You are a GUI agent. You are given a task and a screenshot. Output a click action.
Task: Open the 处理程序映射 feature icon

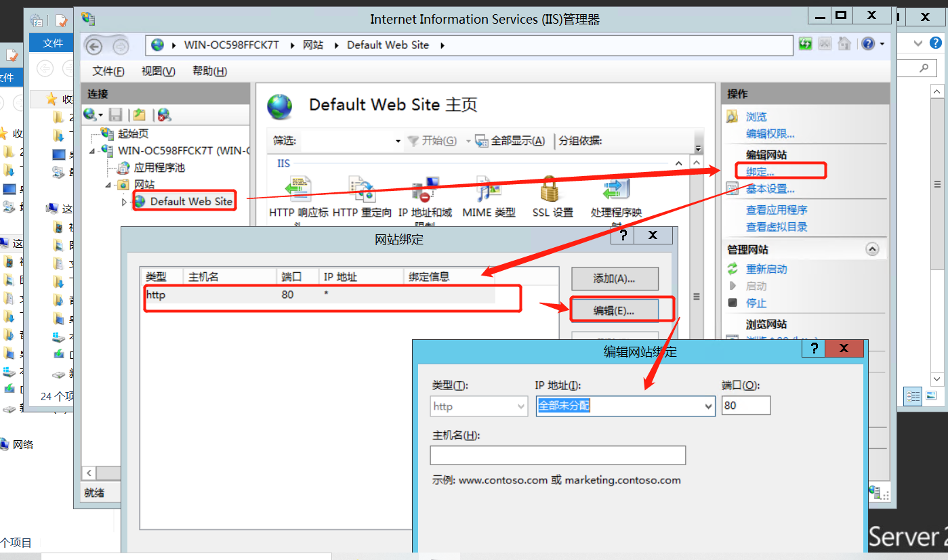tap(615, 190)
